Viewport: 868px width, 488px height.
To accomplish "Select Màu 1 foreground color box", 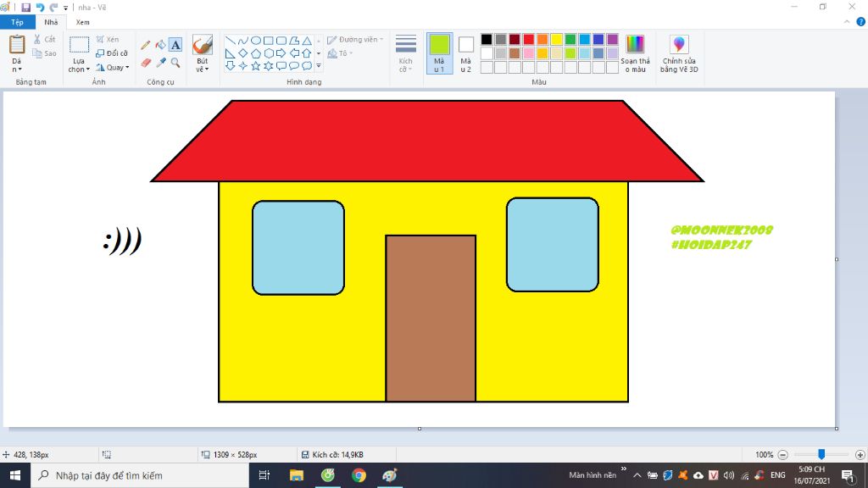I will point(440,53).
